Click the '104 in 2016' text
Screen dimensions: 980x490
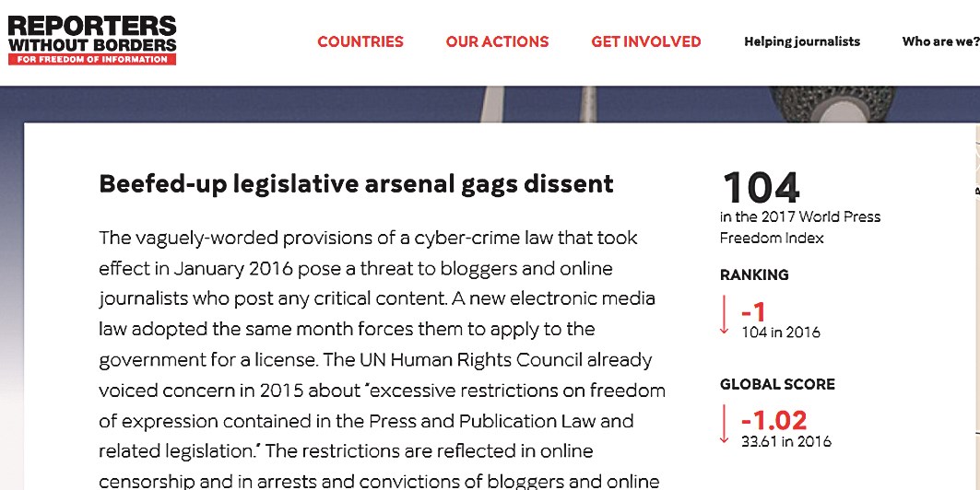pyautogui.click(x=781, y=332)
